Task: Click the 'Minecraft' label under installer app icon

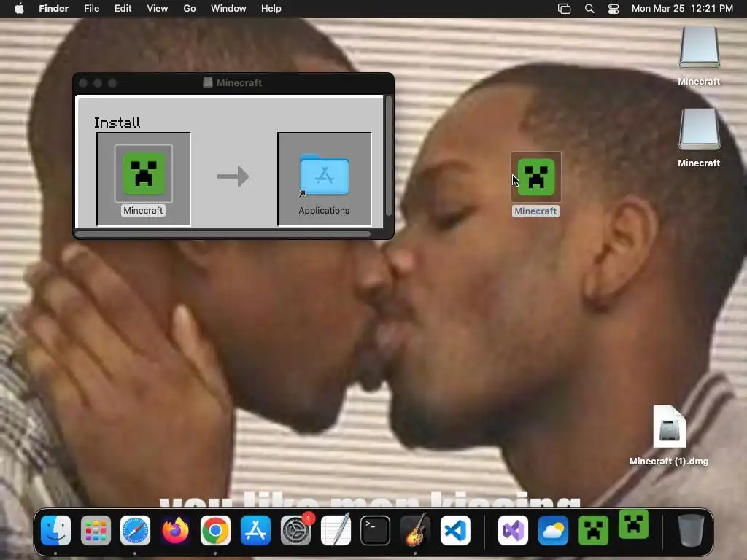Action: tap(143, 211)
